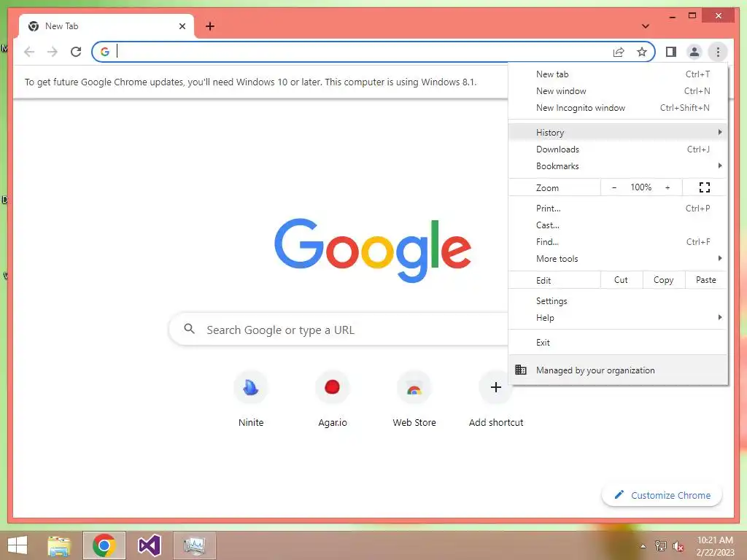The width and height of the screenshot is (747, 560).
Task: Click the Search Google or type a URL box
Action: tap(339, 329)
